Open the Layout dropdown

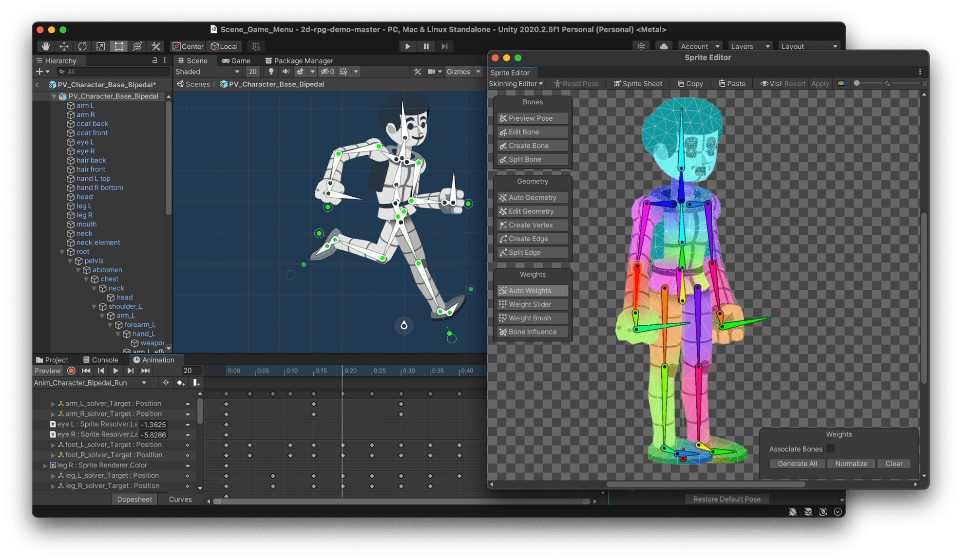[x=809, y=46]
